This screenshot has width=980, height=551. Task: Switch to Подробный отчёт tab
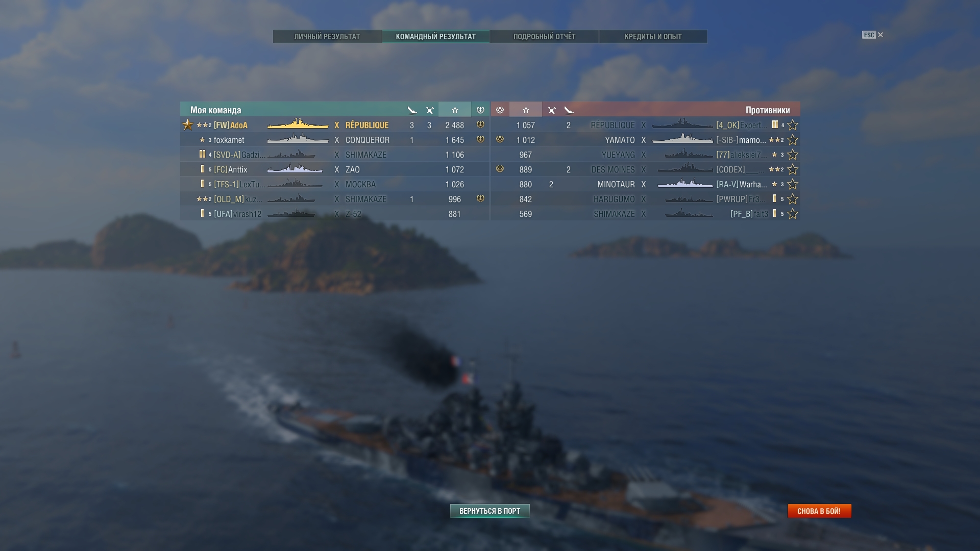coord(544,37)
